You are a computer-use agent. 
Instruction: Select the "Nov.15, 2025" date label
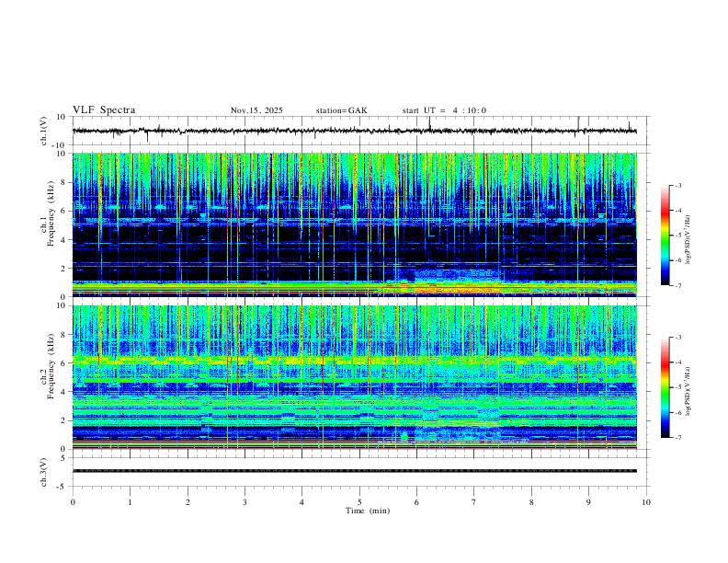(256, 110)
